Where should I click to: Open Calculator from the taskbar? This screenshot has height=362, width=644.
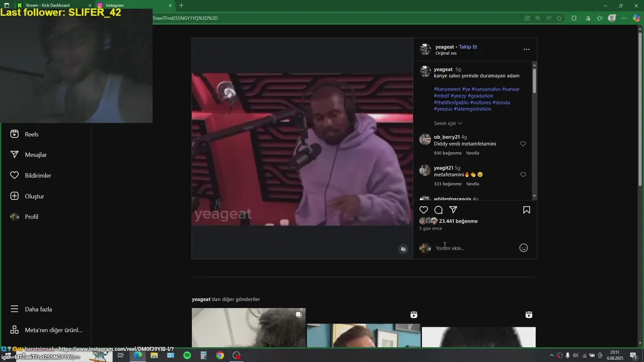[203, 355]
